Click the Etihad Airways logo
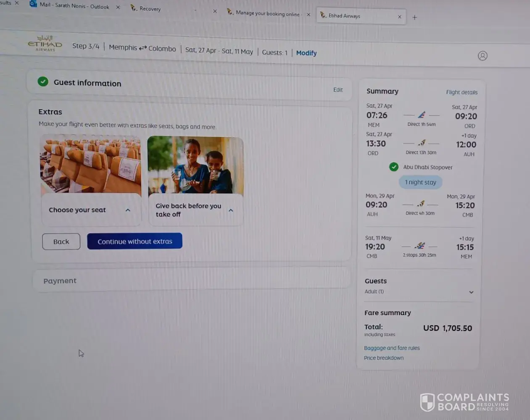This screenshot has width=530, height=420. click(x=45, y=44)
